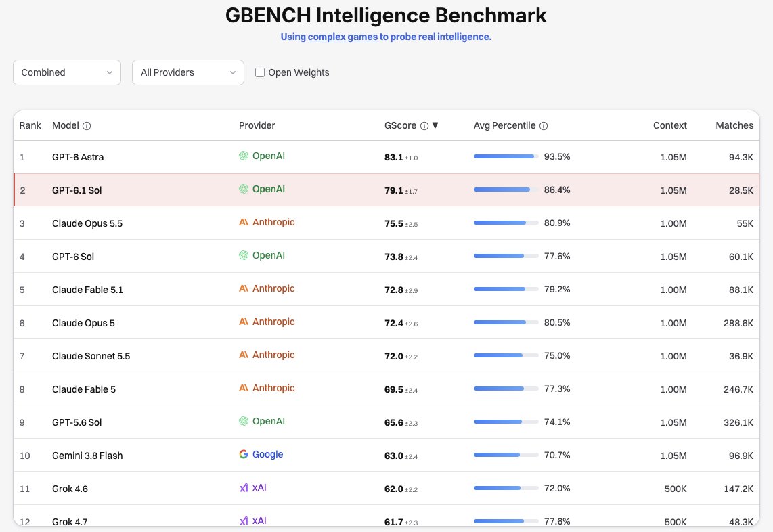Viewport: 773px width, 532px height.
Task: Click the 83.1 GScore value
Action: (x=393, y=157)
